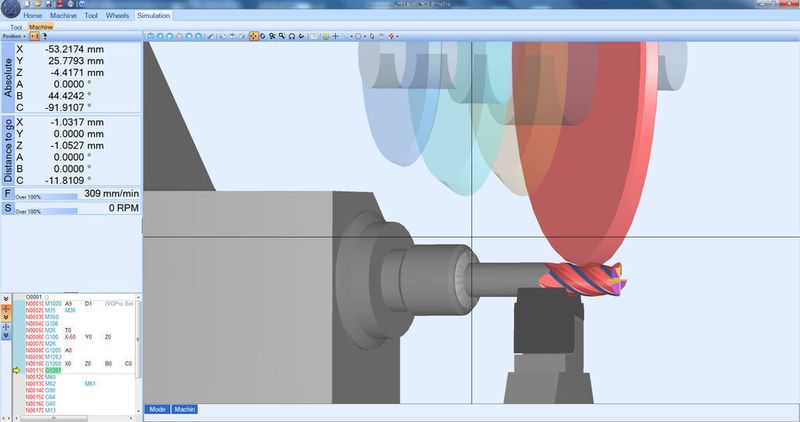
Task: Click the 0 RPM spindle value
Action: tap(124, 208)
